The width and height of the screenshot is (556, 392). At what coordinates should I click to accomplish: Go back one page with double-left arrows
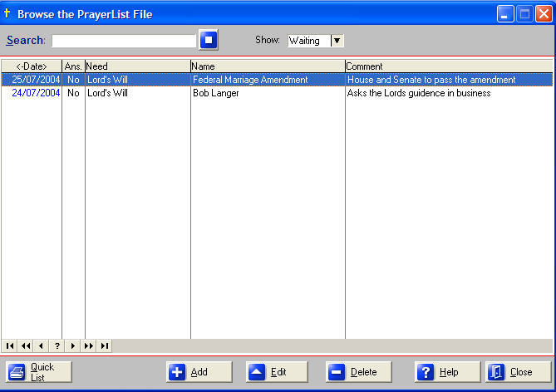26,346
